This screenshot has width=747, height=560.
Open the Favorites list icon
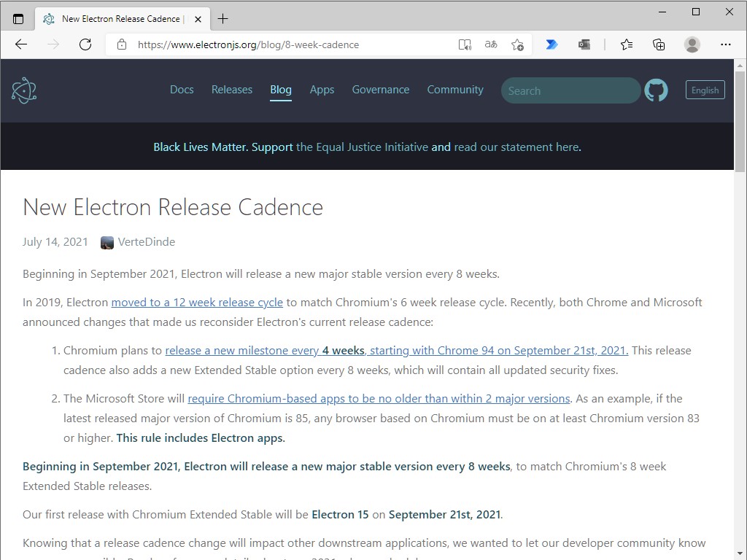coord(627,44)
